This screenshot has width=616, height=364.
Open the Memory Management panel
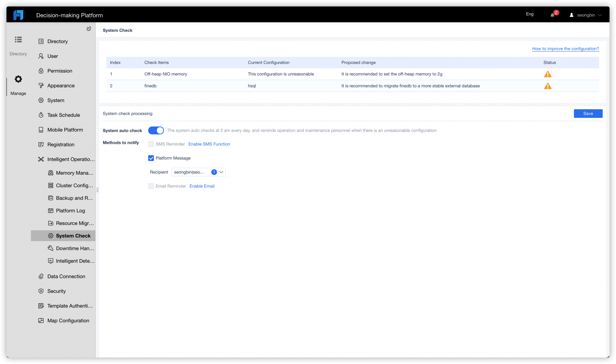pyautogui.click(x=51, y=173)
